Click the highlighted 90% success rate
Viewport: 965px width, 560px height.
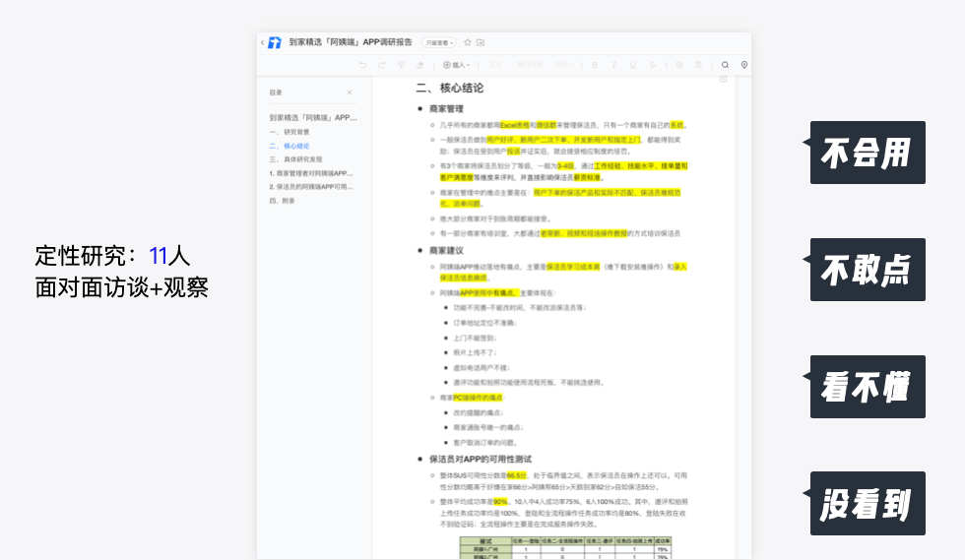pyautogui.click(x=500, y=502)
